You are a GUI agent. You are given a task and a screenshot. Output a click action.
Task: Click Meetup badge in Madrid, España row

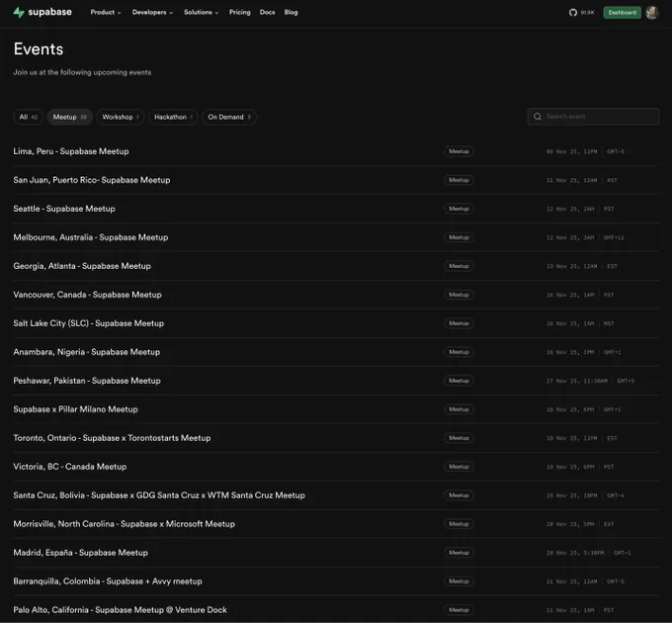click(459, 553)
